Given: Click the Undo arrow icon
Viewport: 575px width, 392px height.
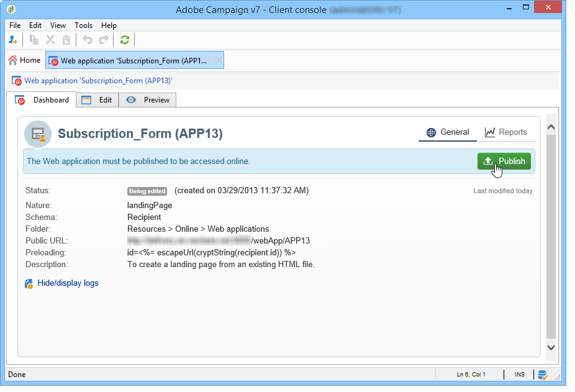Looking at the screenshot, I should tap(88, 40).
